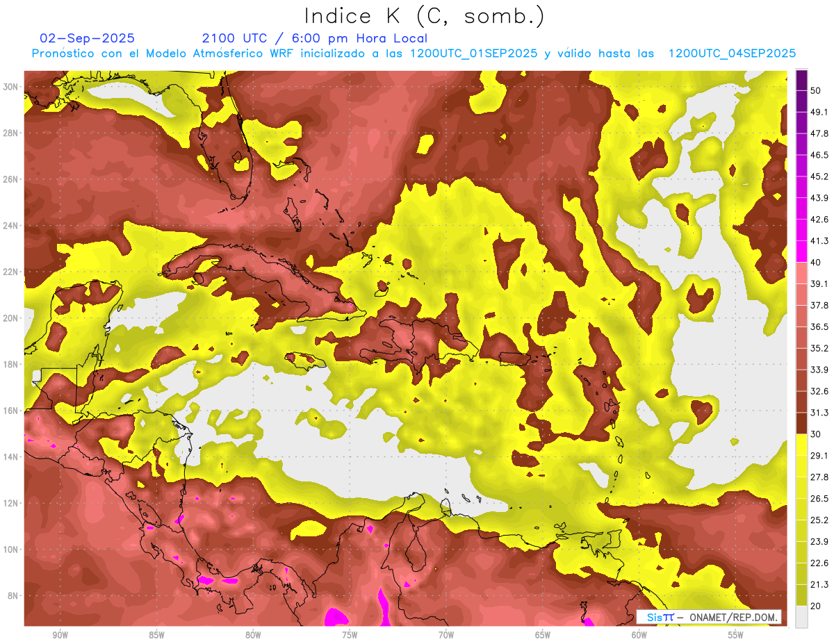Click the 'Indice K (C, somb.)' title
834x644 pixels.
click(425, 16)
